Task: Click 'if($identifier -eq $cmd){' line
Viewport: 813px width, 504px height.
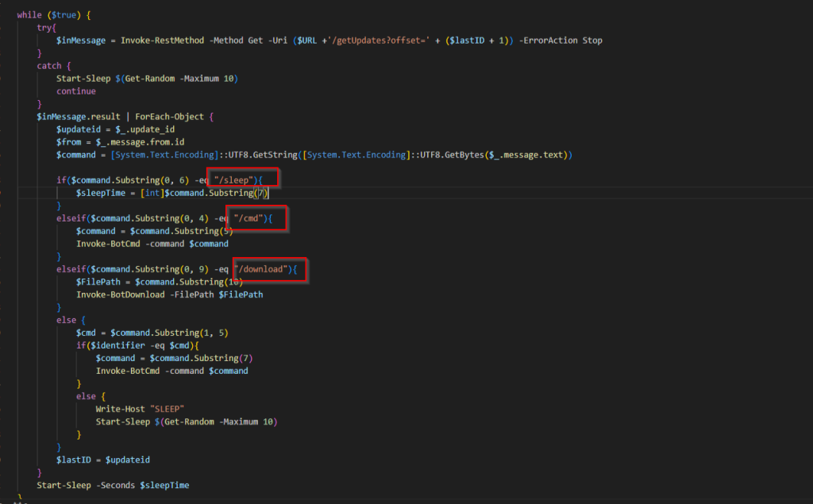Action: [138, 345]
